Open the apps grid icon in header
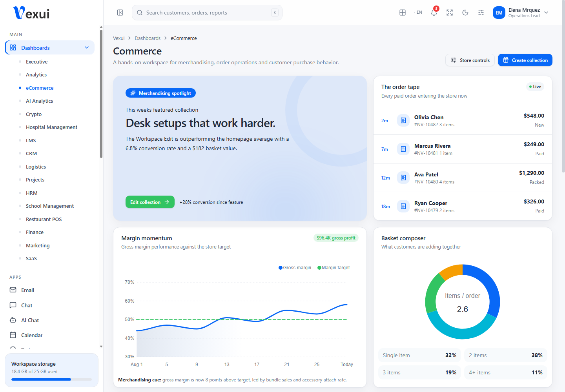565x392 pixels. [403, 13]
